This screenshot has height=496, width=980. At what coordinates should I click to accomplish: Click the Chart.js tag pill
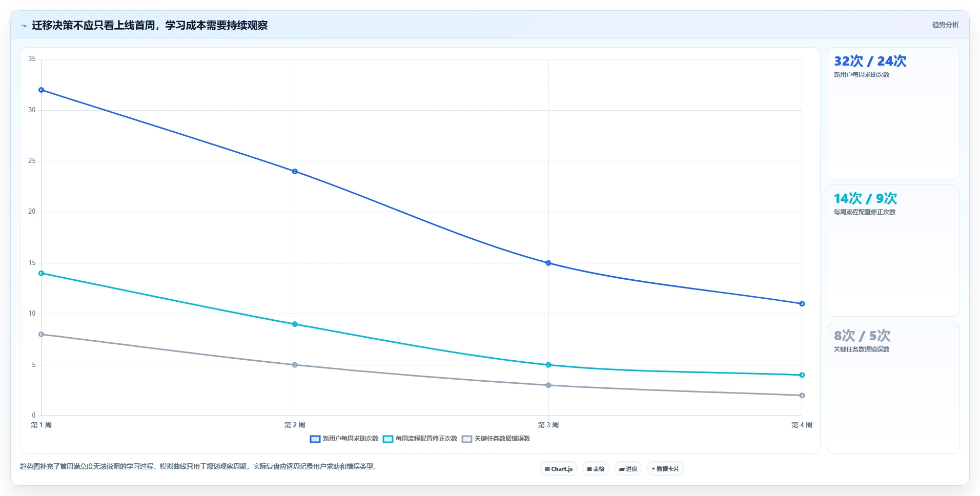tap(559, 469)
